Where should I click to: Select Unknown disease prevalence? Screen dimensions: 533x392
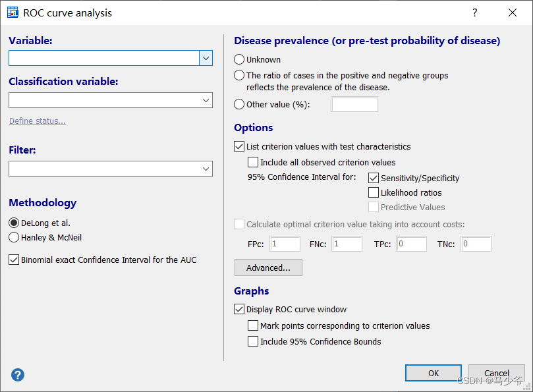[x=238, y=59]
